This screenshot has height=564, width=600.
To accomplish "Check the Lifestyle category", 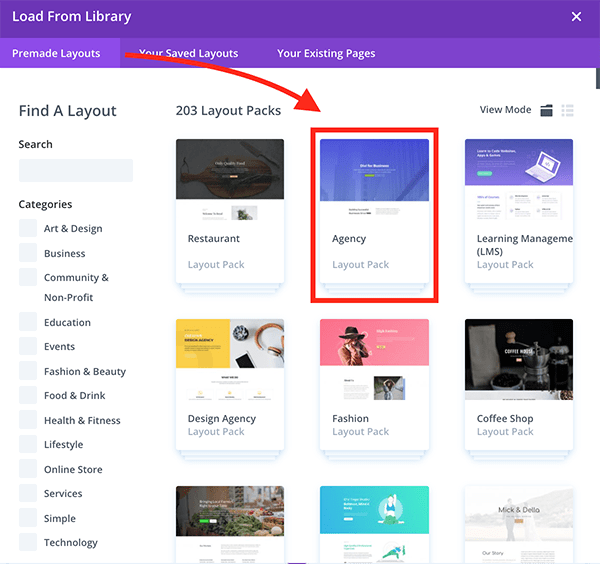I will (28, 444).
